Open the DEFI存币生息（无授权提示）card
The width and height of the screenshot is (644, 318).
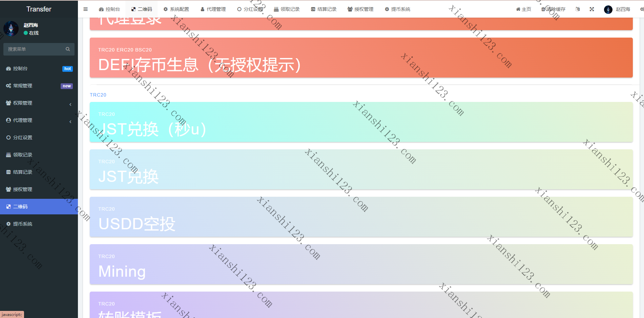pyautogui.click(x=361, y=58)
